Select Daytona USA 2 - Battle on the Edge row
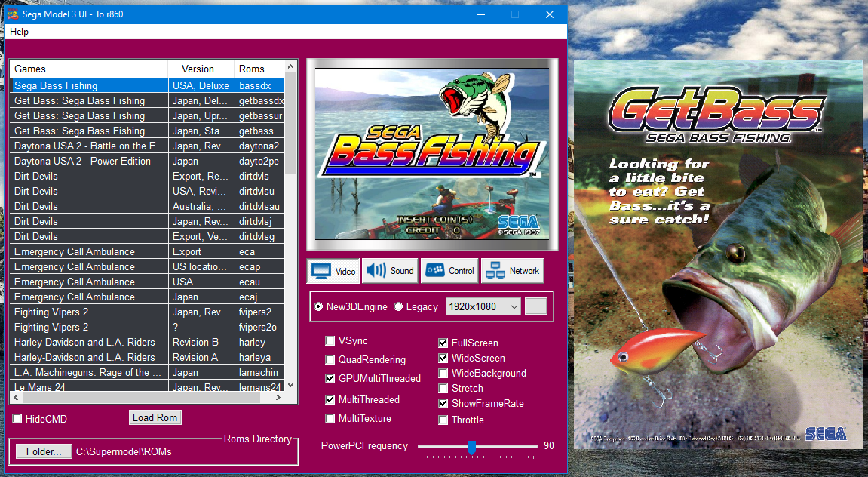 147,146
